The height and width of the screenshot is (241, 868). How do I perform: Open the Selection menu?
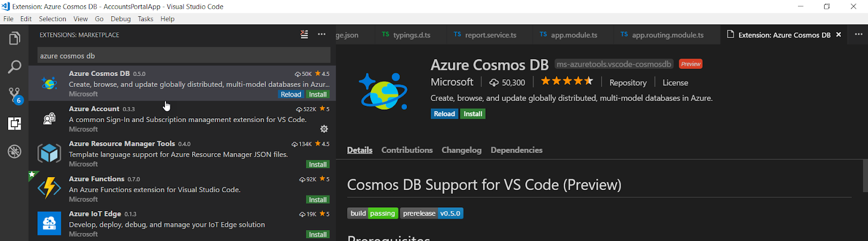click(53, 18)
